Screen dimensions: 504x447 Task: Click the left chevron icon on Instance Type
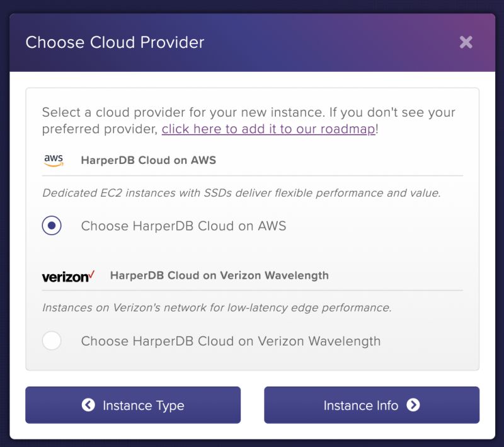(89, 405)
